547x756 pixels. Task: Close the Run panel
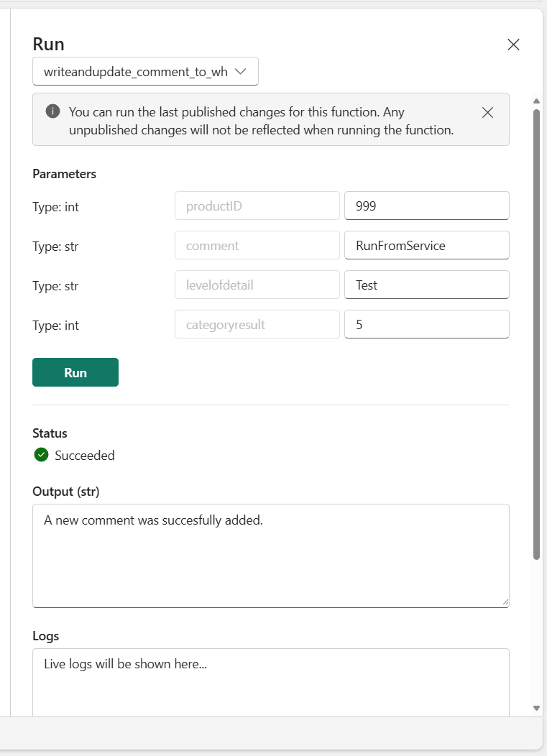pos(513,45)
